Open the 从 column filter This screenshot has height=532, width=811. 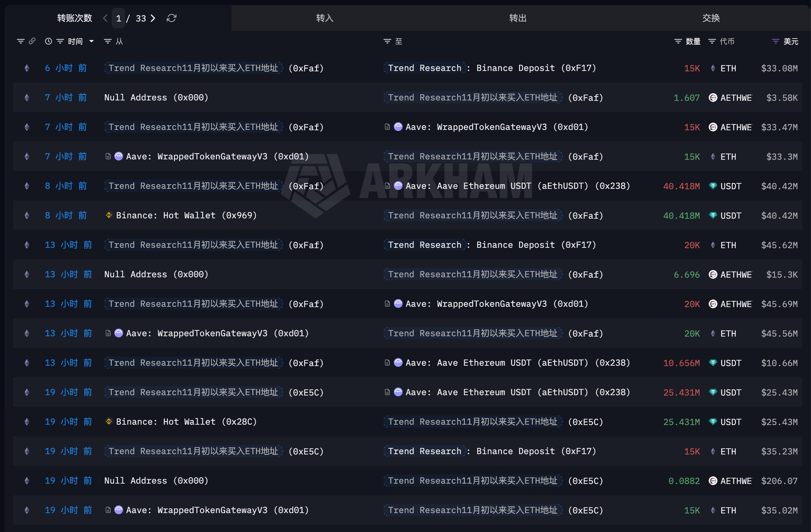pos(108,41)
